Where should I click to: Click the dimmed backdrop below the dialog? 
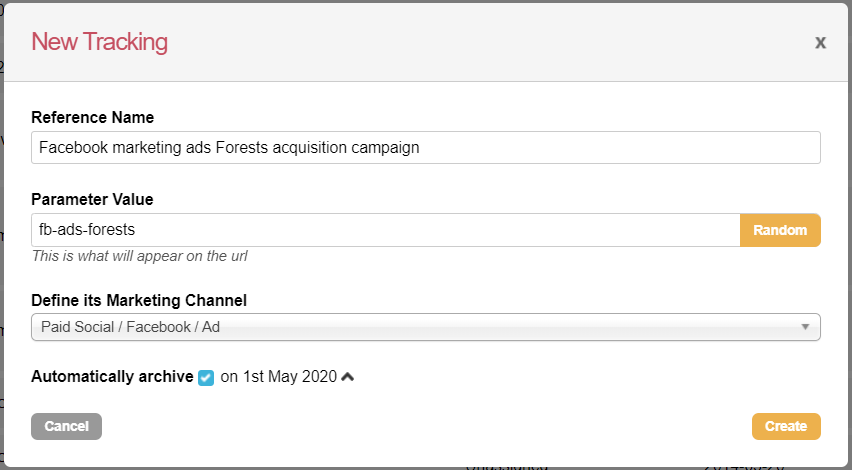coord(300,467)
